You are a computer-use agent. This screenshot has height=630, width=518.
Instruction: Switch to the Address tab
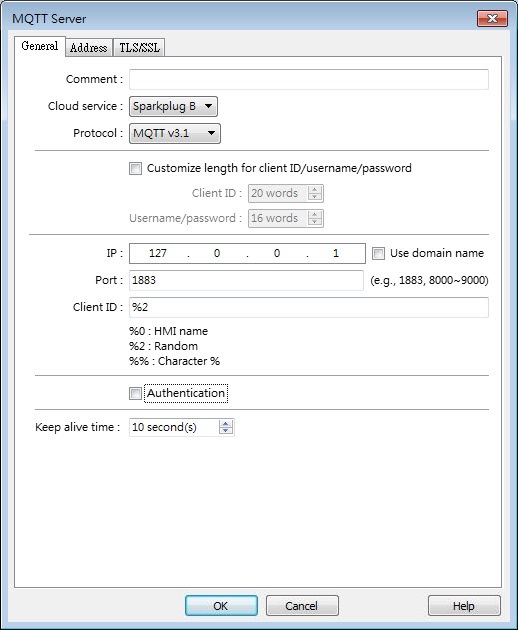click(89, 48)
